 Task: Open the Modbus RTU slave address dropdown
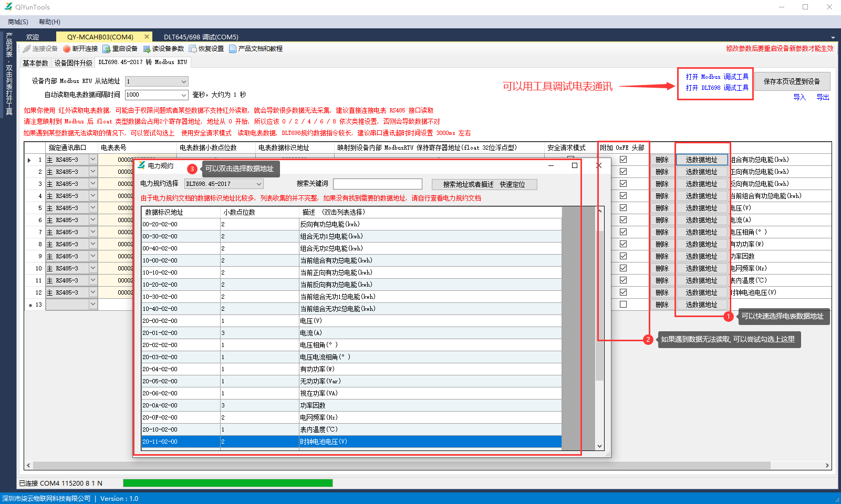coord(183,81)
